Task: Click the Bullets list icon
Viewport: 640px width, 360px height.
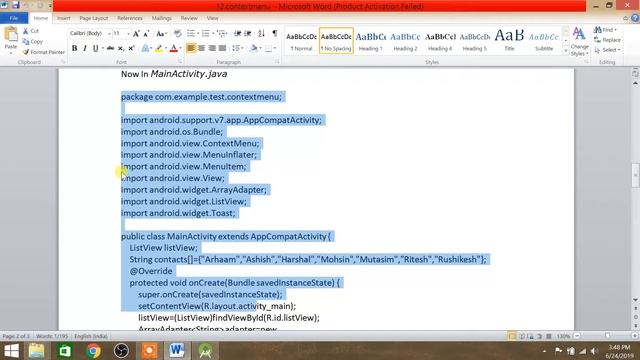Action: 191,33
